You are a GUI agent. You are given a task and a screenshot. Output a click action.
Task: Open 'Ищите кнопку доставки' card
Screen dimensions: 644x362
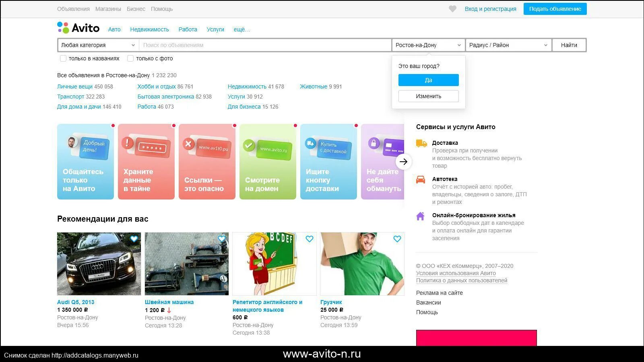(328, 162)
